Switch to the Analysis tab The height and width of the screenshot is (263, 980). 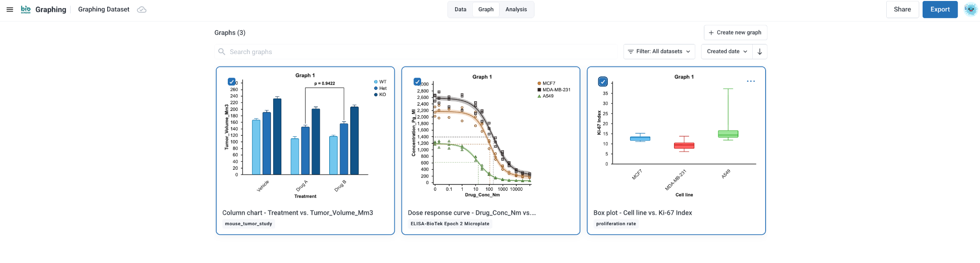[x=516, y=10]
